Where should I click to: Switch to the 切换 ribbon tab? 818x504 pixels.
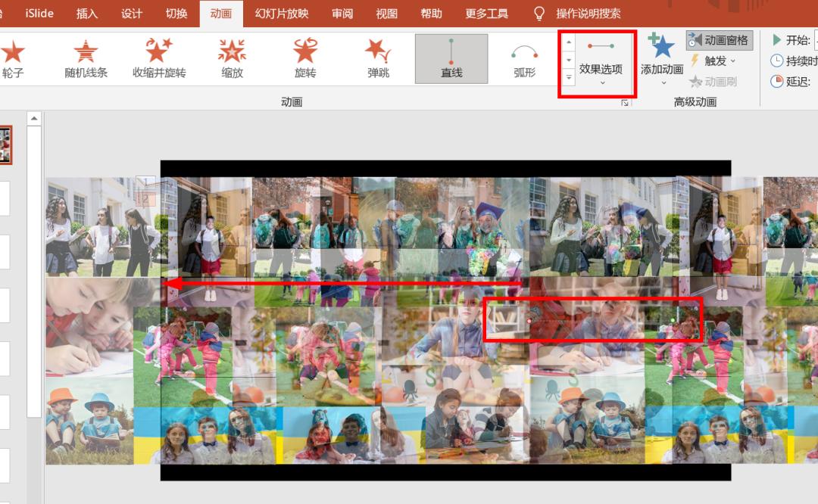[x=176, y=13]
